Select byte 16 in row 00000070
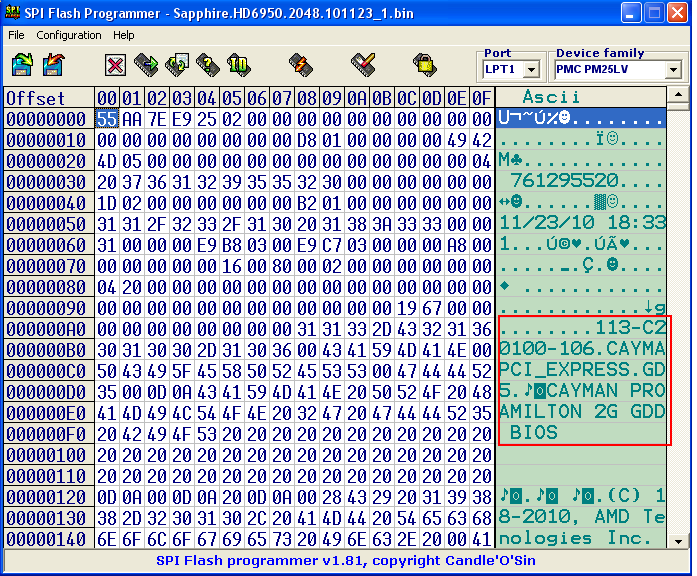The width and height of the screenshot is (697, 576). [x=232, y=266]
